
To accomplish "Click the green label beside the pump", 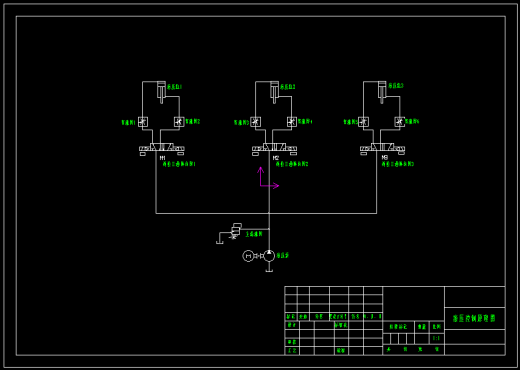I will coord(283,255).
